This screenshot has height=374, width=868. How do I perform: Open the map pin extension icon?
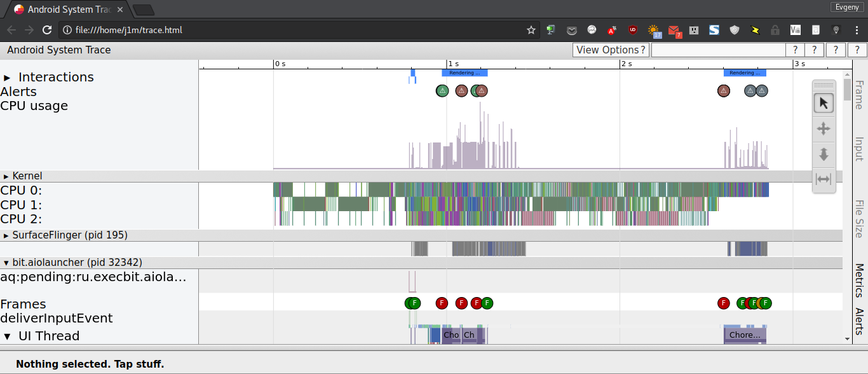pos(836,30)
